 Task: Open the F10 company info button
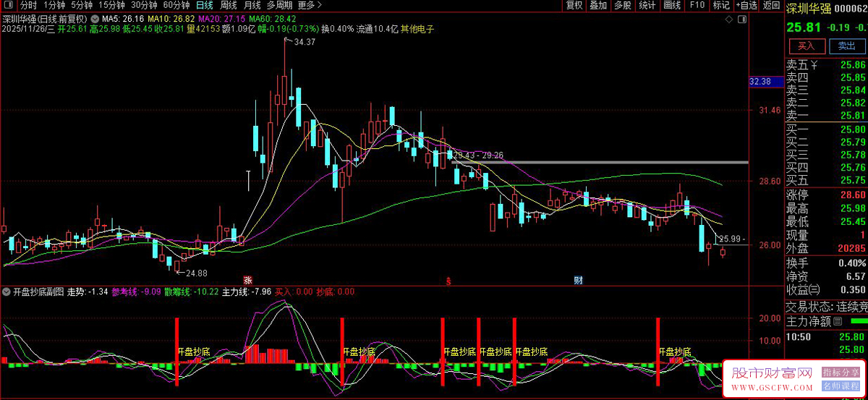(x=697, y=5)
